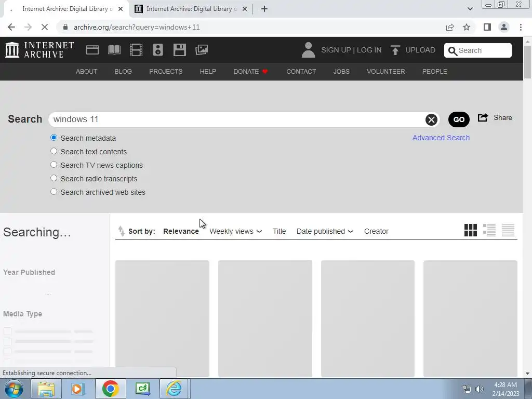Viewport: 532px width, 399px height.
Task: Click LOG IN link
Action: pyautogui.click(x=369, y=50)
